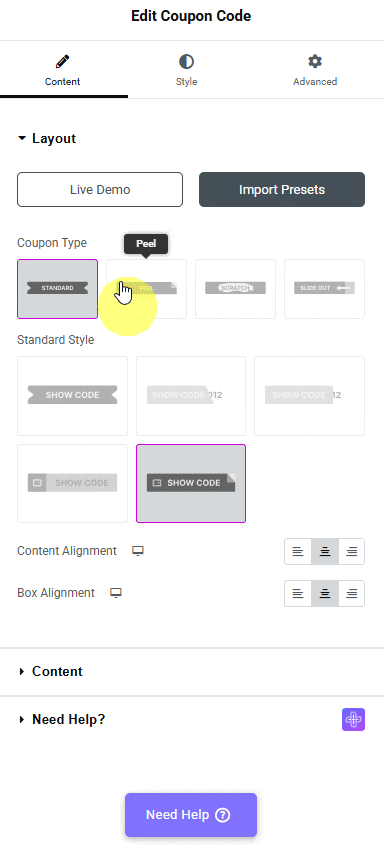This screenshot has width=385, height=860.
Task: Select the Standard coupon type
Action: click(x=58, y=288)
